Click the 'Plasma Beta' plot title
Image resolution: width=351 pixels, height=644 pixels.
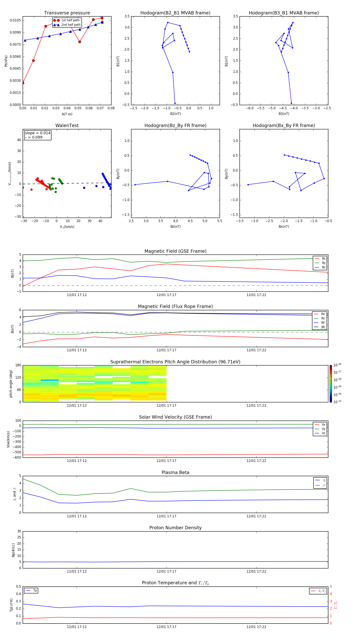[x=175, y=472]
